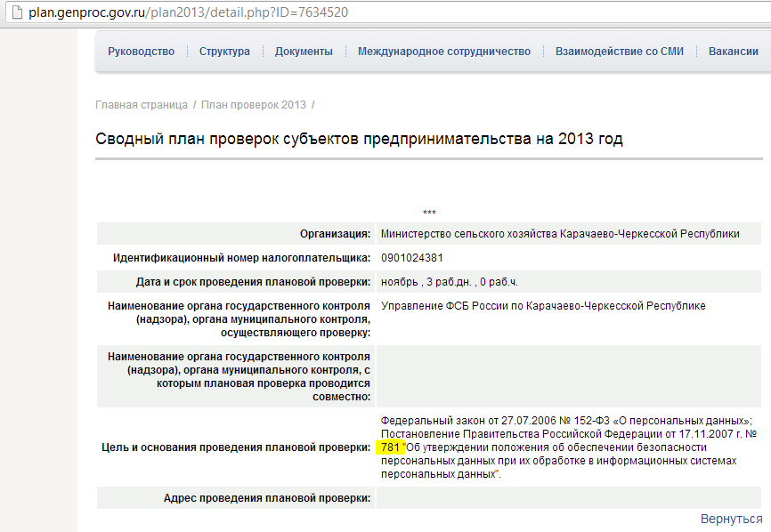Open the Руководство menu item
771x532 pixels.
[142, 51]
